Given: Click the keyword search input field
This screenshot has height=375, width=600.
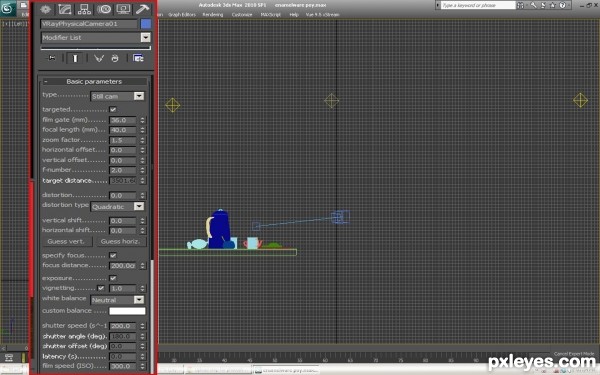Looking at the screenshot, I should pos(478,5).
